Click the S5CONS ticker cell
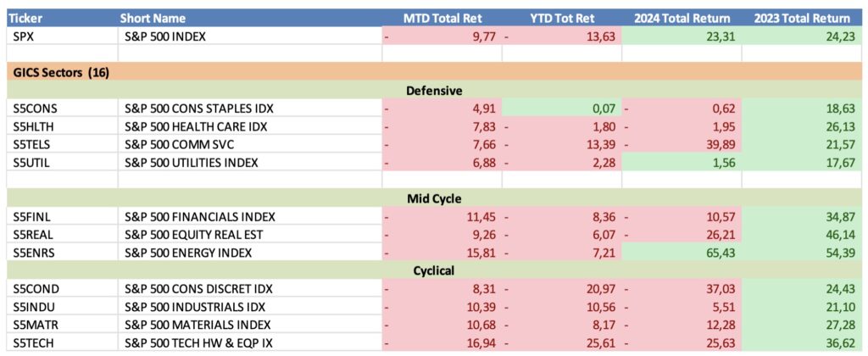 (x=36, y=108)
